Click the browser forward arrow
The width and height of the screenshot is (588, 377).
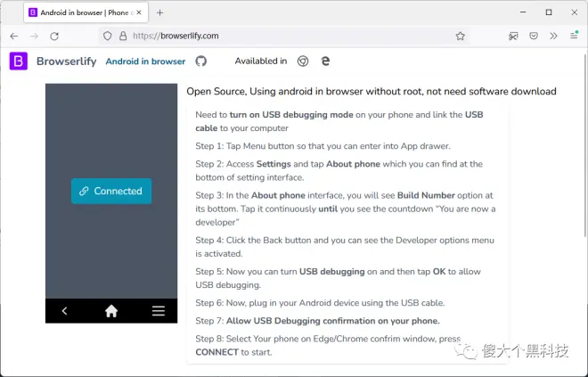pos(34,36)
